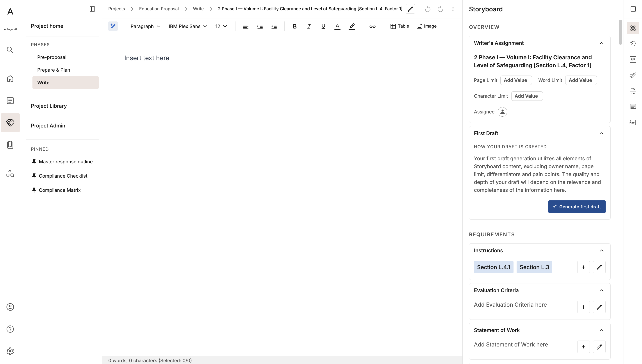The height and width of the screenshot is (364, 642).
Task: Edit the section title with pencil icon
Action: 410,9
